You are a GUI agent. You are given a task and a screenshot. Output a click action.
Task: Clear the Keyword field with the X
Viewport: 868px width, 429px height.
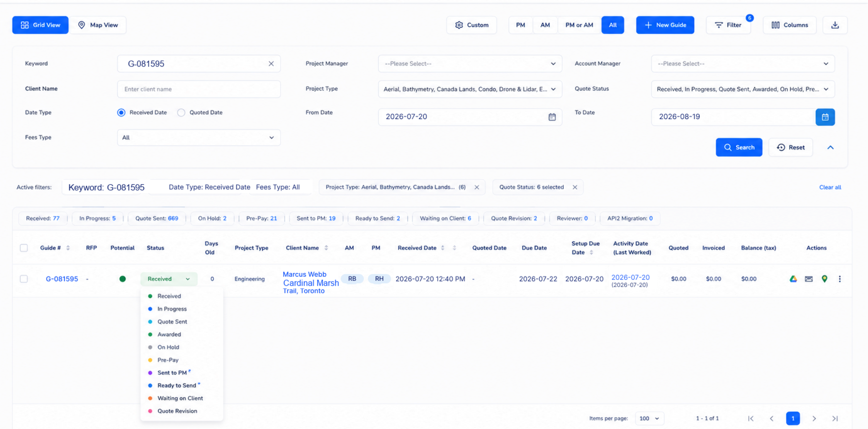pyautogui.click(x=271, y=64)
